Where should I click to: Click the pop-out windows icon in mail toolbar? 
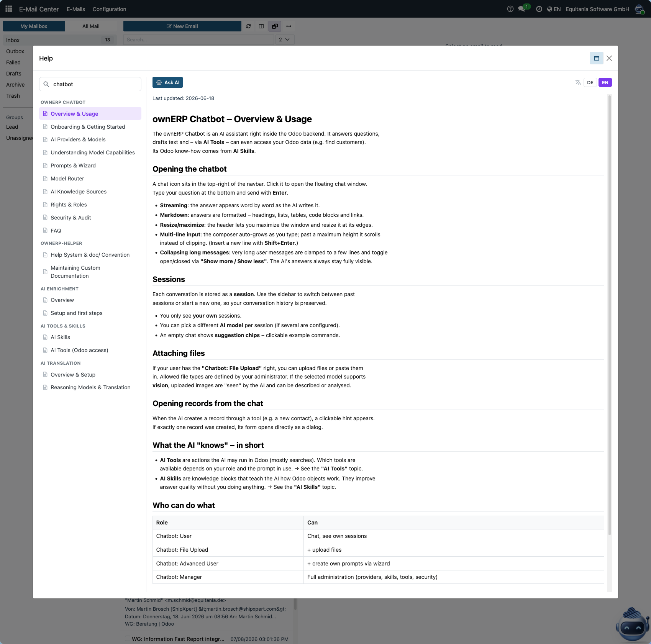coord(275,26)
